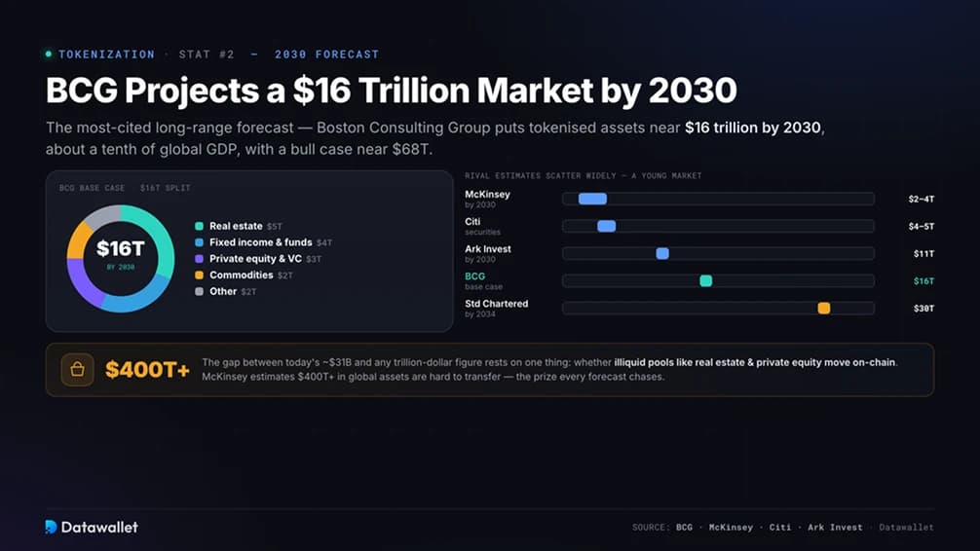Click the '$4–5T' value
The width and height of the screenshot is (980, 551).
(x=922, y=226)
